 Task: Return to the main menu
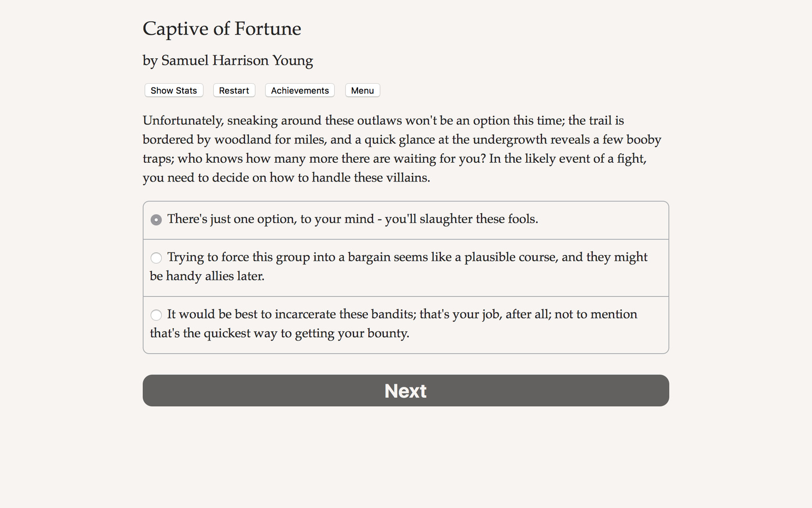362,90
